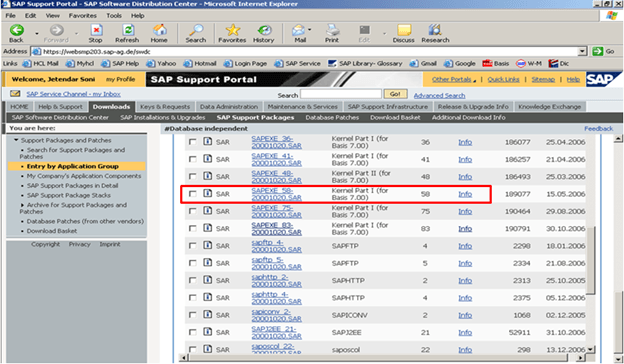Open the Research toolbar icon

[435, 30]
